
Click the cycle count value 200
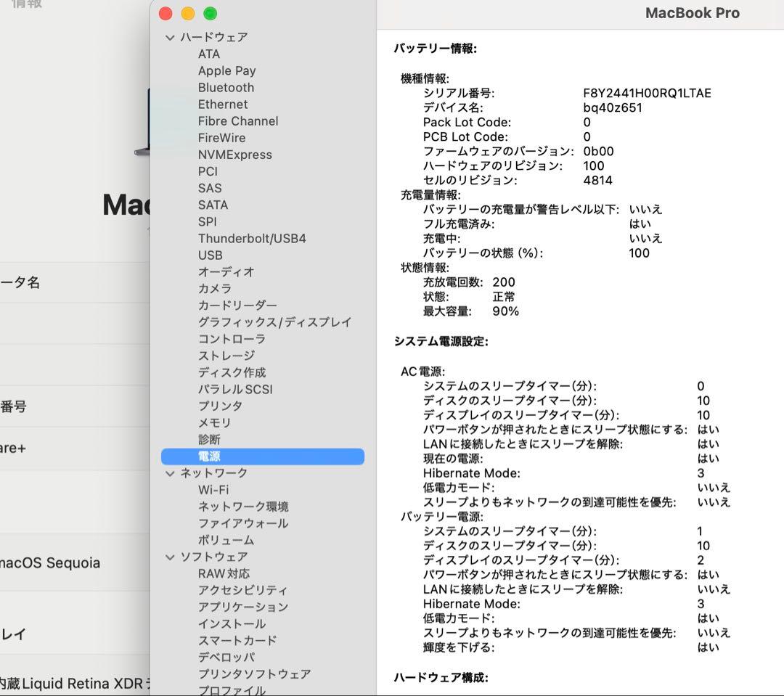point(504,282)
